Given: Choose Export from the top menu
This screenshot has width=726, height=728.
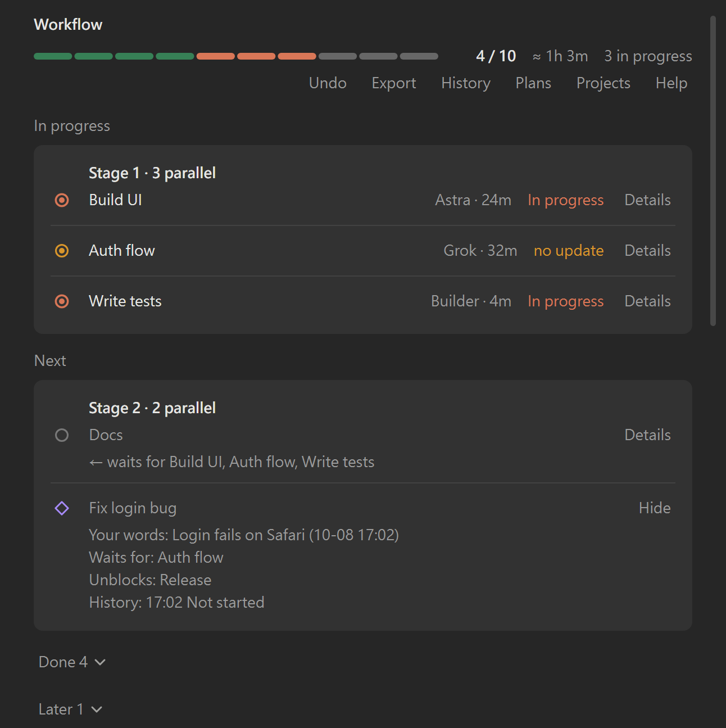Looking at the screenshot, I should (x=394, y=83).
